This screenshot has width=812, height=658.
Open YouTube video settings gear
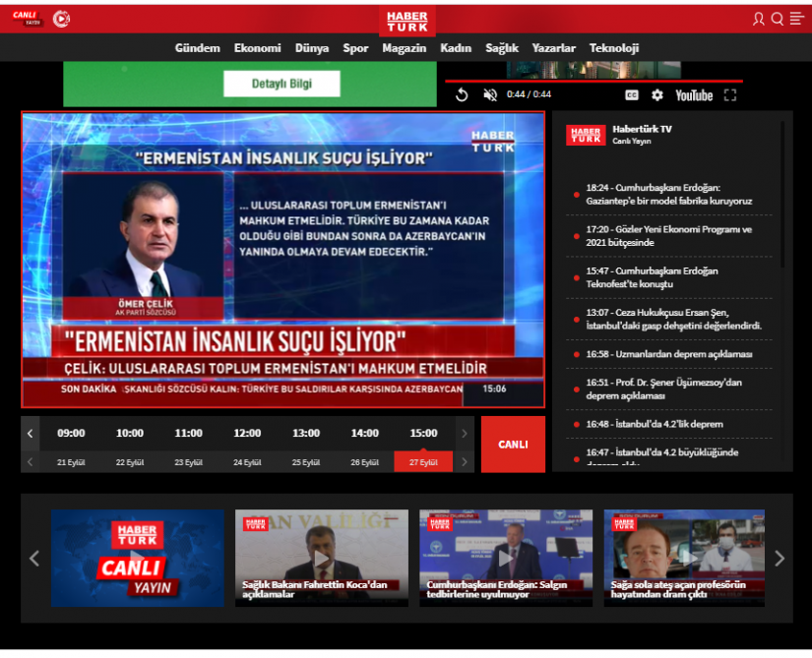(657, 94)
